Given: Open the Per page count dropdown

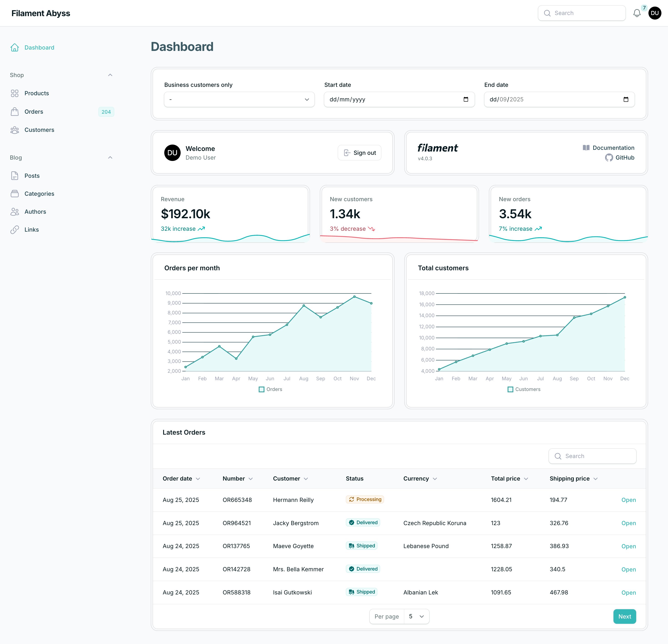Looking at the screenshot, I should [x=416, y=616].
